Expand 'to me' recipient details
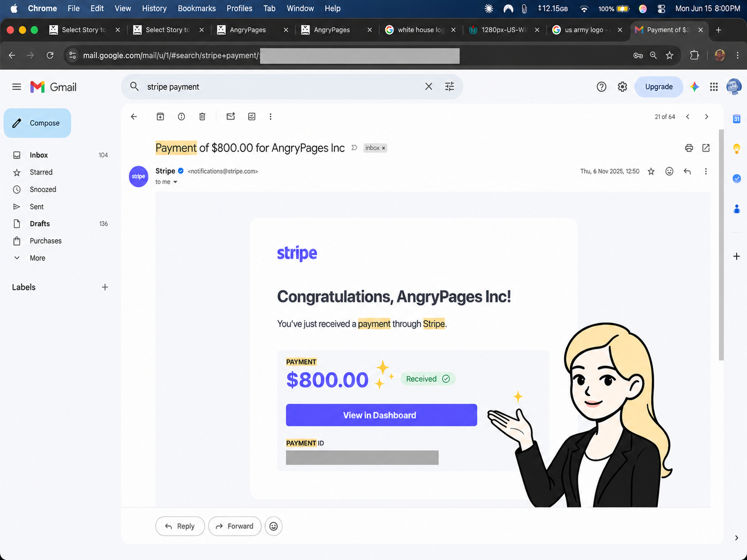 click(175, 182)
